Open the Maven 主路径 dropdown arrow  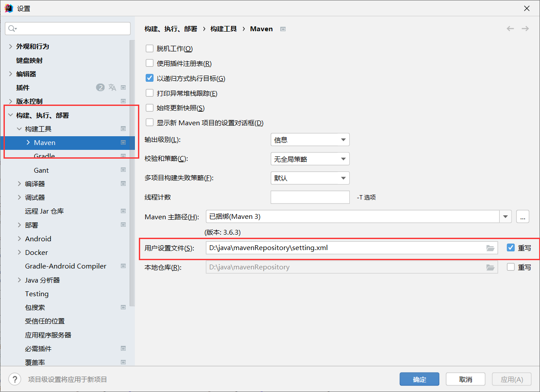click(506, 217)
